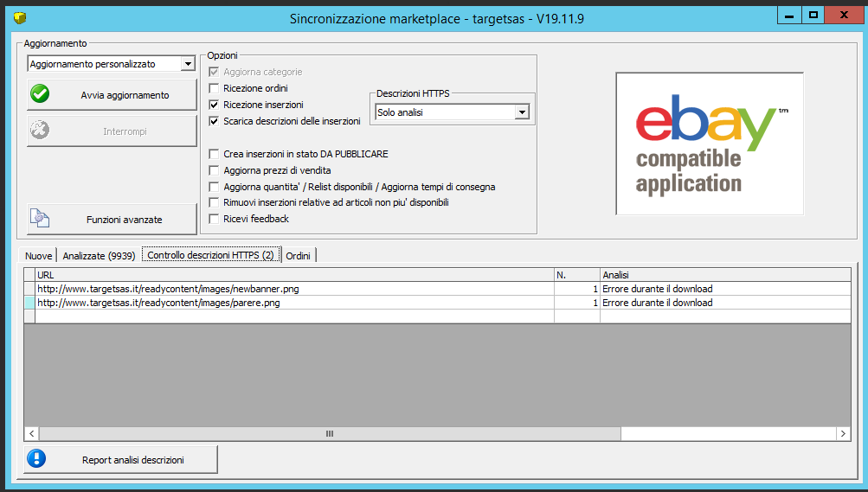Click the green checkmark Avvia aggiornamento icon
Viewport: 868px width, 492px height.
click(x=40, y=94)
